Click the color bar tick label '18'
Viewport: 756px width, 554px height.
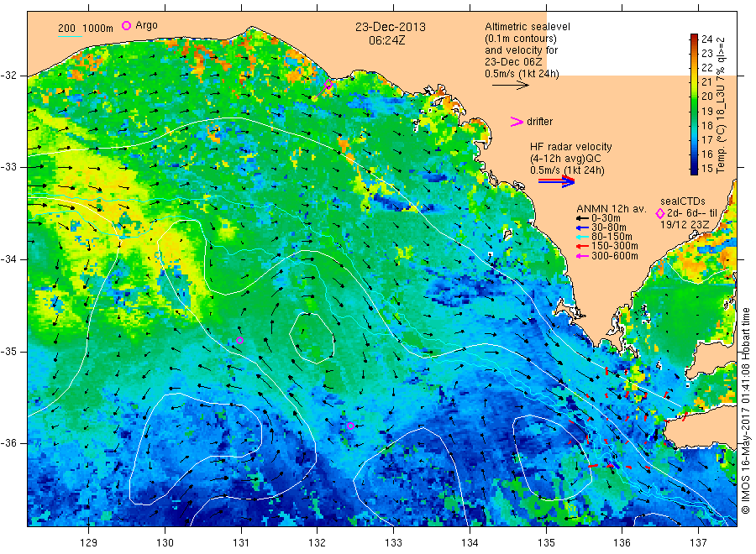[706, 125]
